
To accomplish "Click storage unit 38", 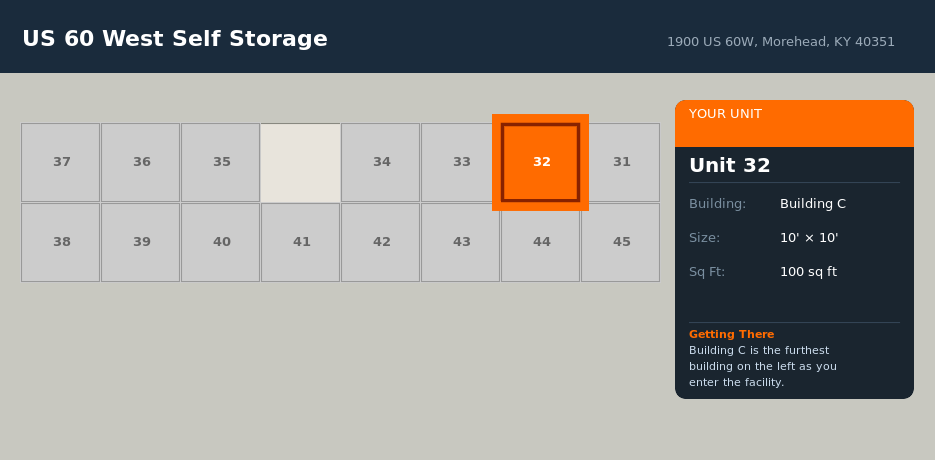I will [x=60, y=242].
